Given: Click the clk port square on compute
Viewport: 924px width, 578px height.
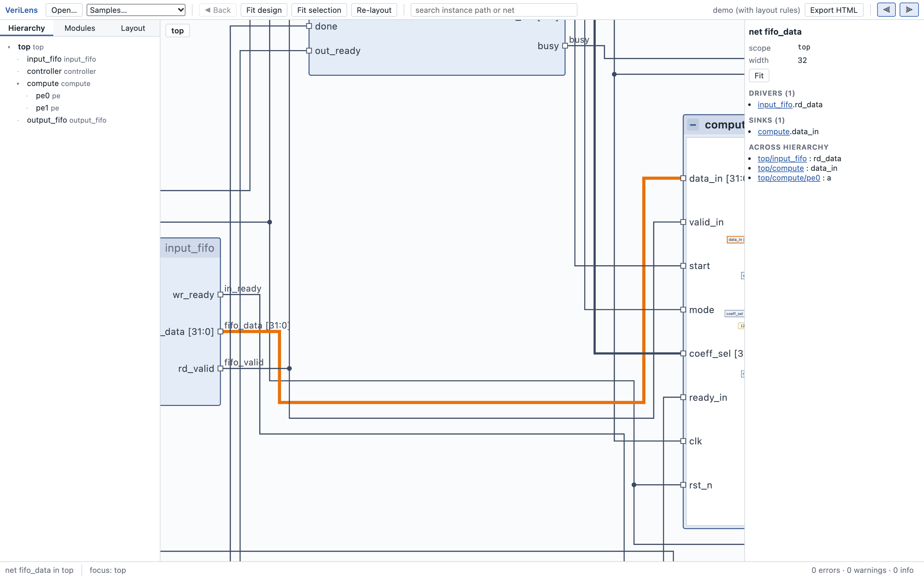Looking at the screenshot, I should point(683,441).
